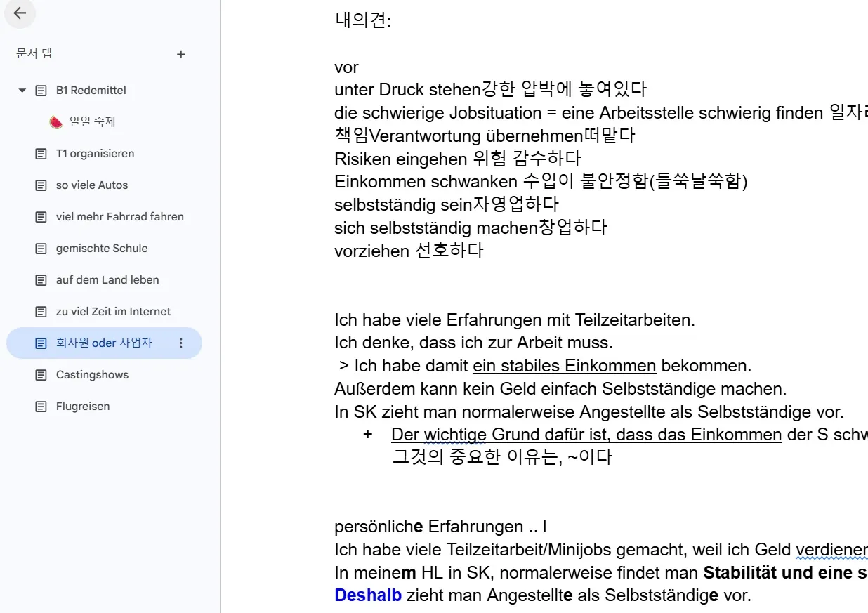Open three-dot options for 회사원 oder 사업자 tab
This screenshot has width=868, height=613.
click(181, 343)
